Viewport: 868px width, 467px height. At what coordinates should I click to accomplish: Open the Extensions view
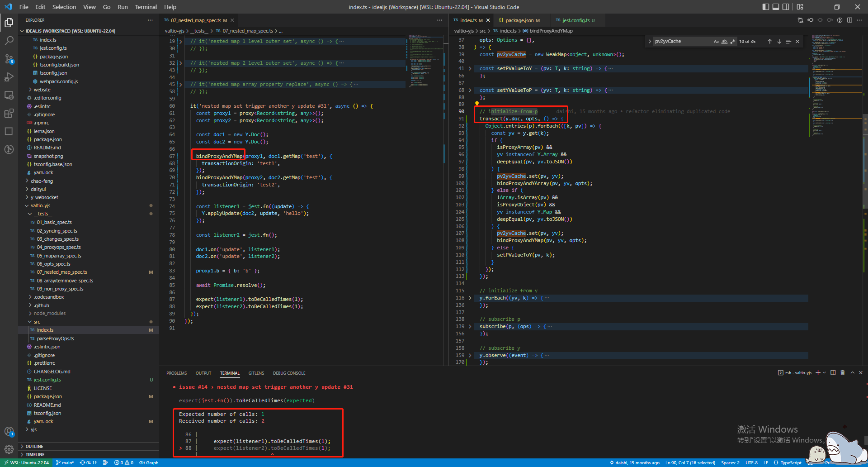[9, 113]
